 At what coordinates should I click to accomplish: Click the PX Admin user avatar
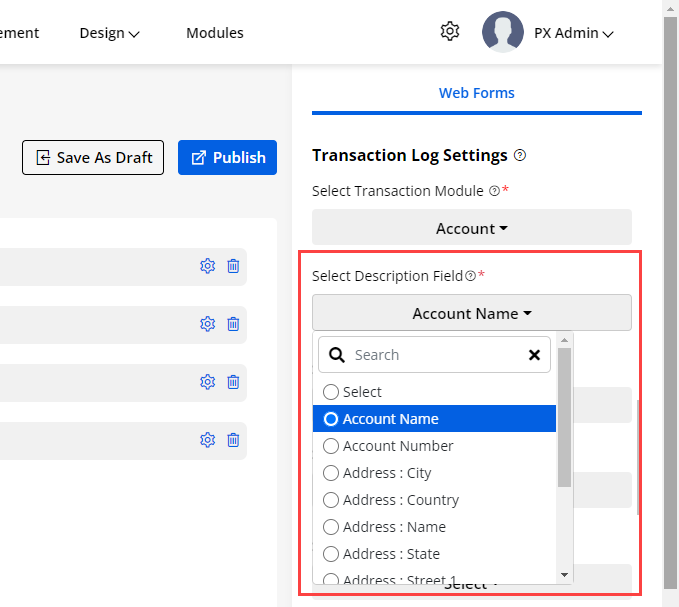click(502, 32)
